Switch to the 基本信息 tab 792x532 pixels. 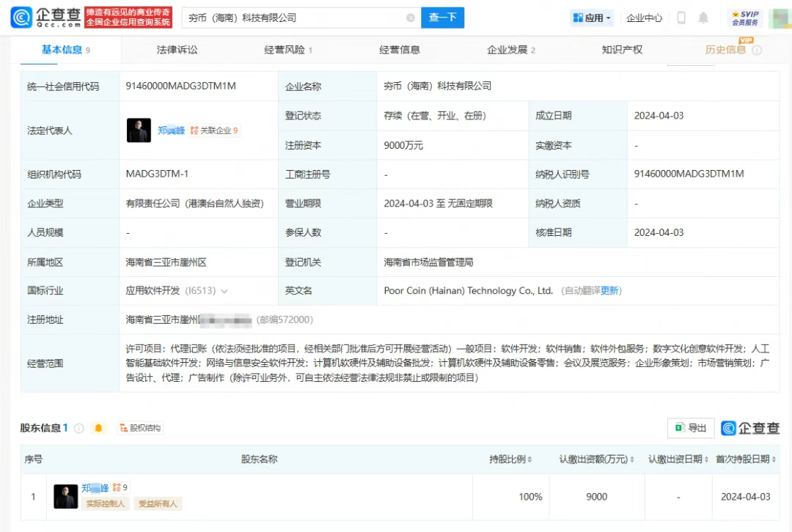click(66, 50)
